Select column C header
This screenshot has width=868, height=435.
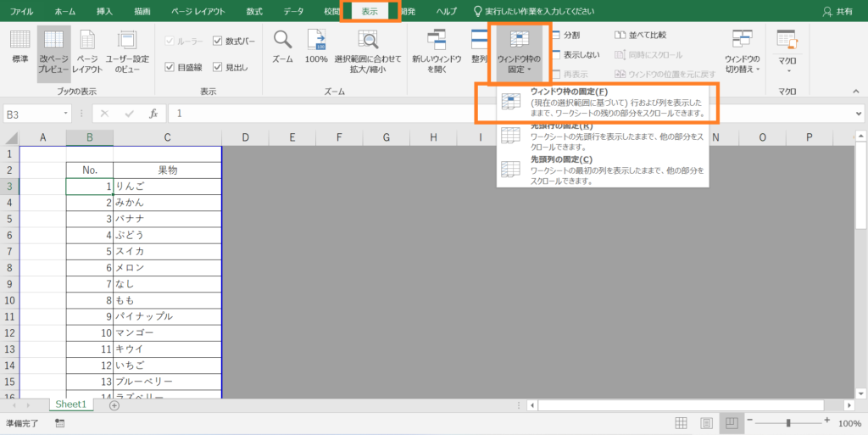point(167,138)
